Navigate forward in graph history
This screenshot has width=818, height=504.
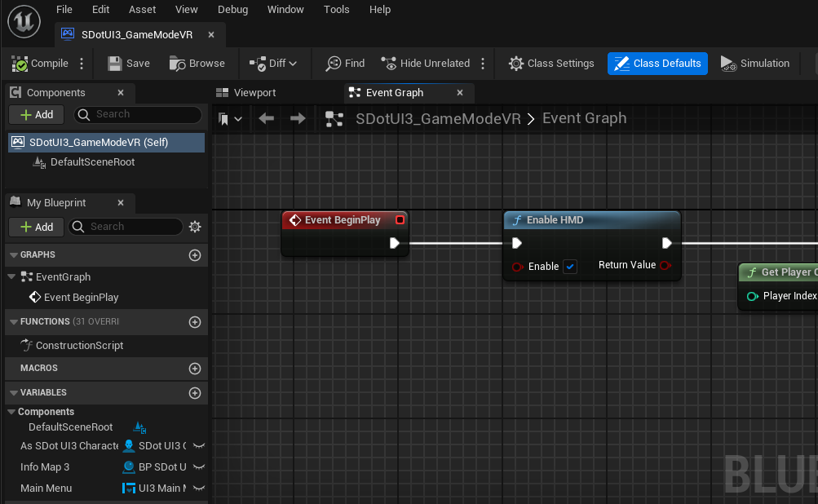coord(298,118)
